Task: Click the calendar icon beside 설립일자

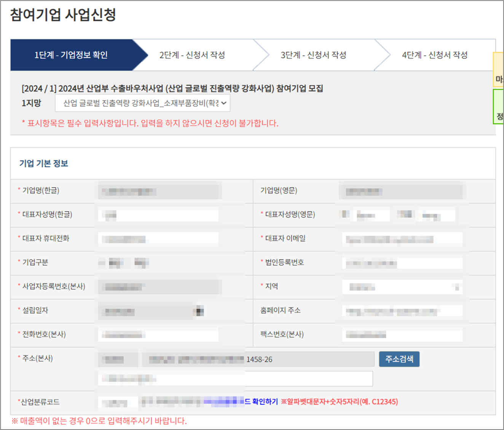Action: [199, 311]
